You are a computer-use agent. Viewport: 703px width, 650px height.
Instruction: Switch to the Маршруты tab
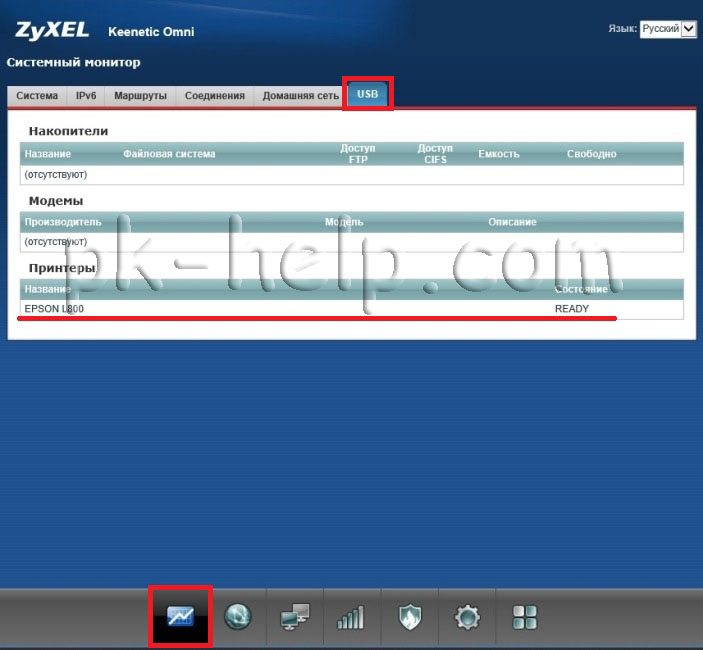140,96
